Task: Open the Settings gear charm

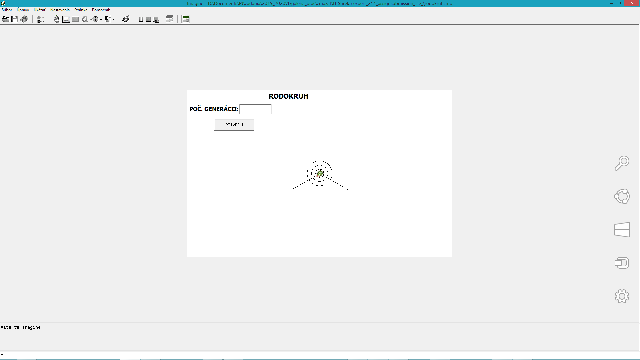Action: coord(622,296)
